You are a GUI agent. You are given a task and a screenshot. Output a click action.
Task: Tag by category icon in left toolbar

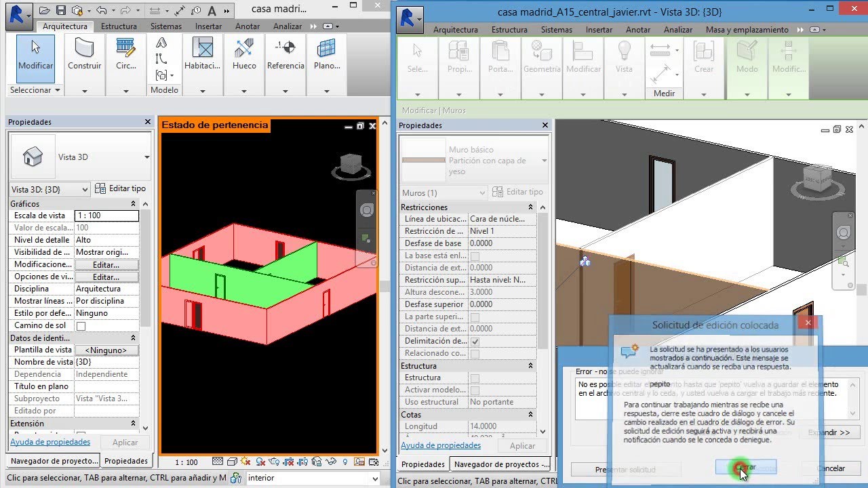pyautogui.click(x=197, y=10)
